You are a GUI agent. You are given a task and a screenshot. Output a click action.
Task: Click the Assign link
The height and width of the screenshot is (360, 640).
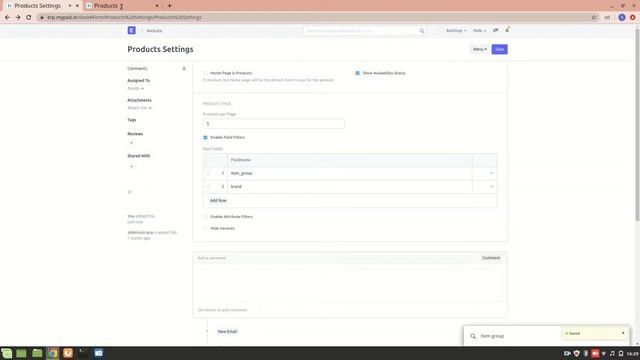click(x=133, y=89)
